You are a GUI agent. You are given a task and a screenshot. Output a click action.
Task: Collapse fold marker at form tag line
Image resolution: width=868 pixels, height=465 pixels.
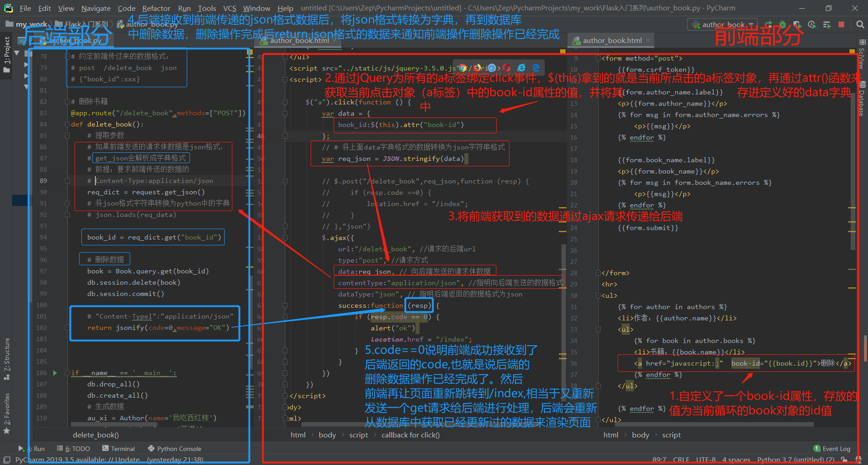(x=598, y=58)
